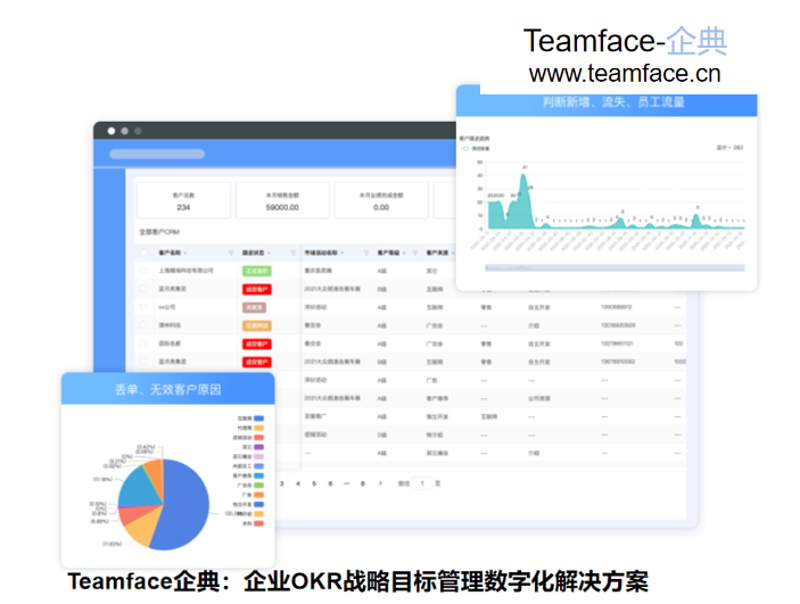Go to page 6
Viewport: 800px width, 604px height.
point(331,483)
